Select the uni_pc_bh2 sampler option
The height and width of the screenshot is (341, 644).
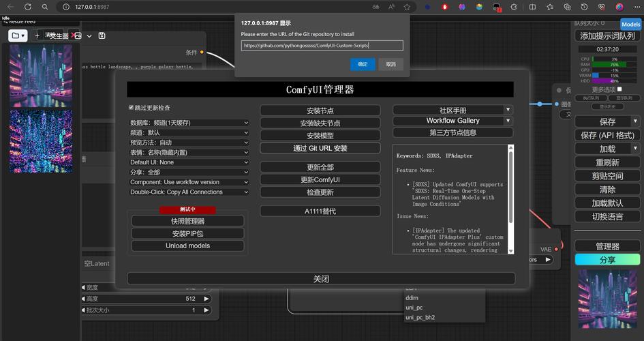pos(420,317)
